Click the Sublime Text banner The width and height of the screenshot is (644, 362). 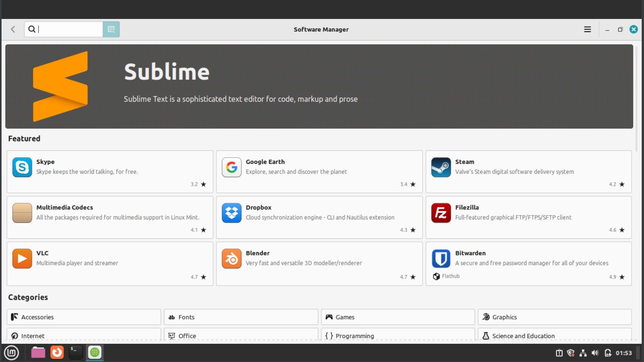(319, 86)
